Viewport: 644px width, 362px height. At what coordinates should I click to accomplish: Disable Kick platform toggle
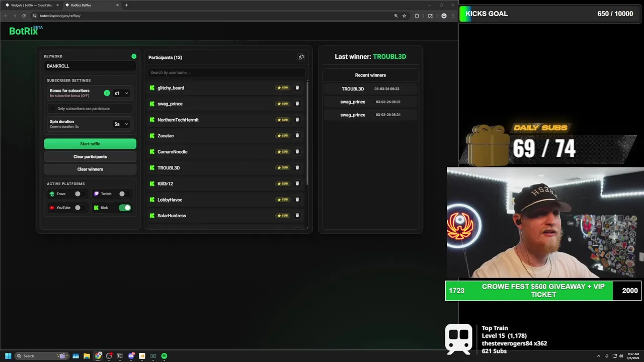coord(125,208)
